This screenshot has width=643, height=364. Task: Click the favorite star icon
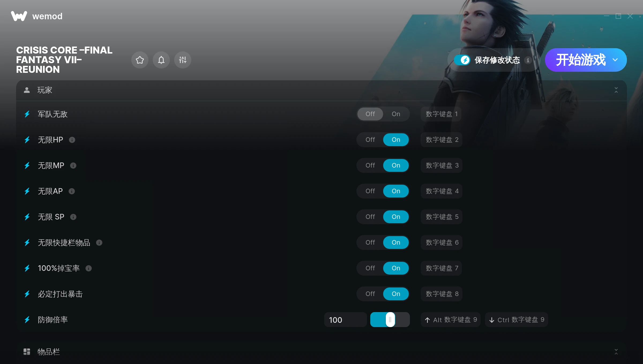140,60
